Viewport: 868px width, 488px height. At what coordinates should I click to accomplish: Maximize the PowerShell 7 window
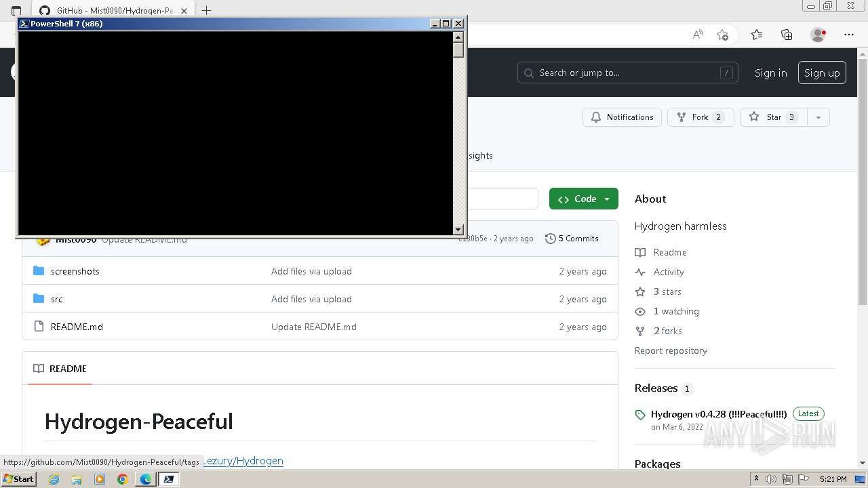(446, 23)
